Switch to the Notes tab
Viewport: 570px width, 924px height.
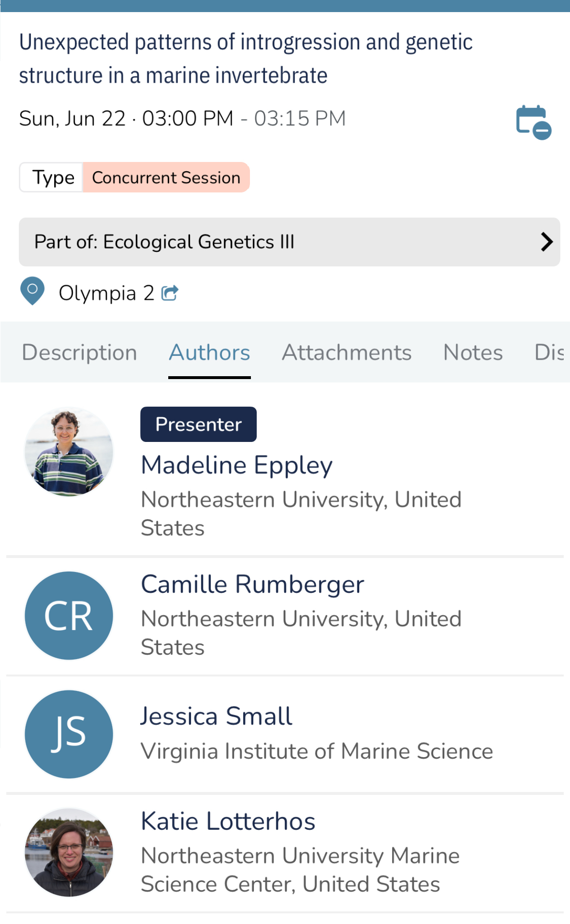click(x=473, y=352)
